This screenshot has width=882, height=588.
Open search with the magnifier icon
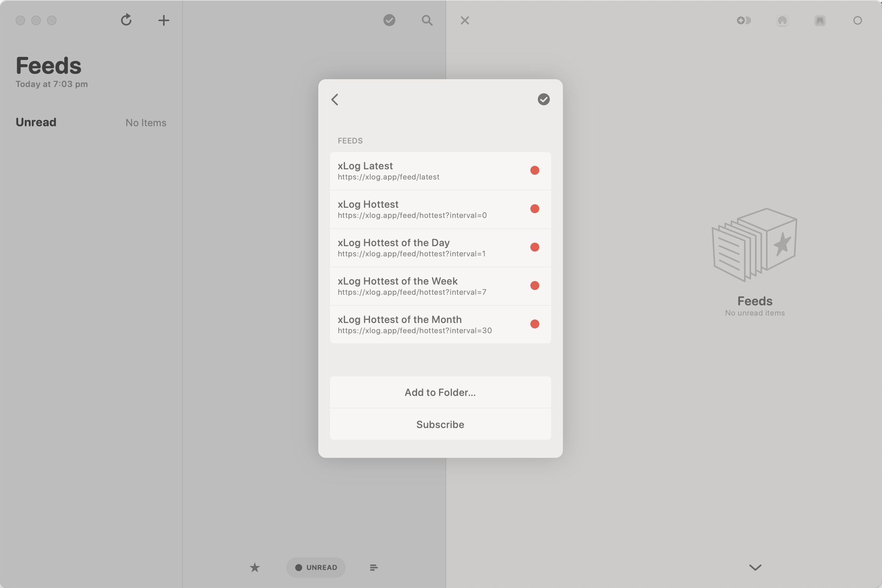pyautogui.click(x=427, y=20)
